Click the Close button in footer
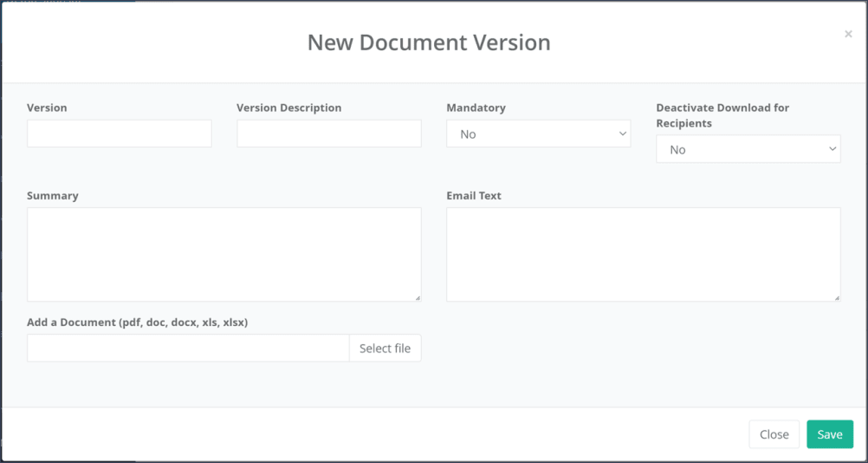 click(774, 434)
